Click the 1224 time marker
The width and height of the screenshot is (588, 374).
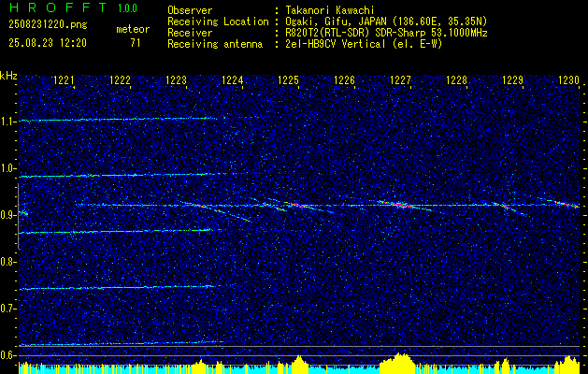(x=233, y=80)
